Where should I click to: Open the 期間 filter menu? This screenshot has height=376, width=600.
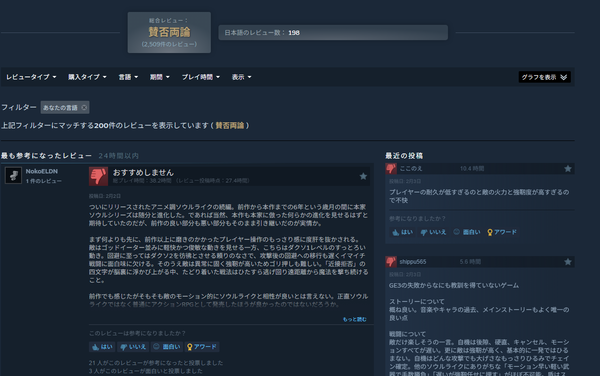(x=160, y=77)
